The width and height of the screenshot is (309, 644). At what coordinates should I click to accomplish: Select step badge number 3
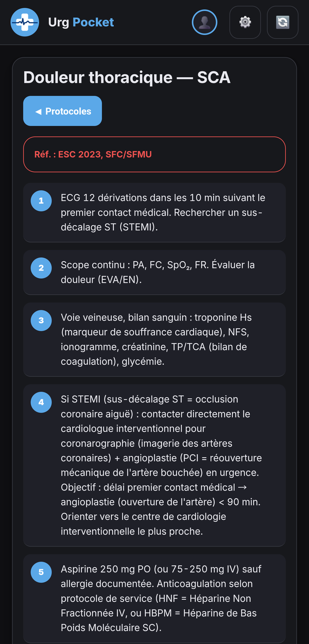pos(41,320)
